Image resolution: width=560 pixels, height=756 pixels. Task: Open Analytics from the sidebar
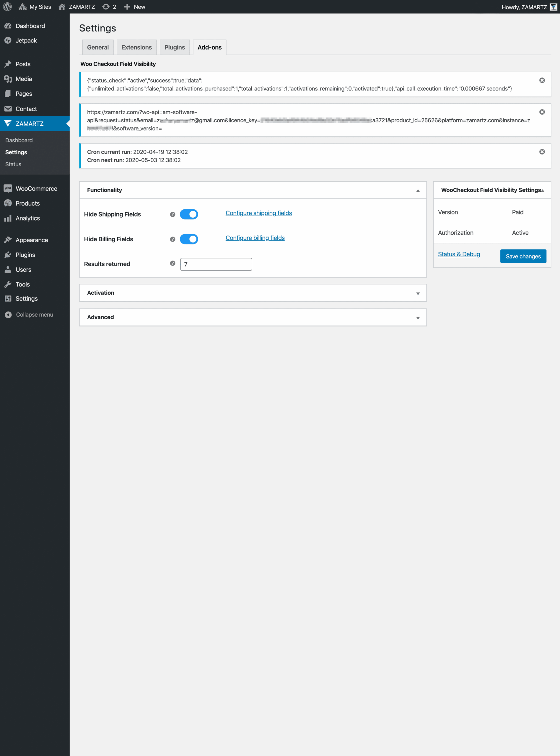pos(27,218)
